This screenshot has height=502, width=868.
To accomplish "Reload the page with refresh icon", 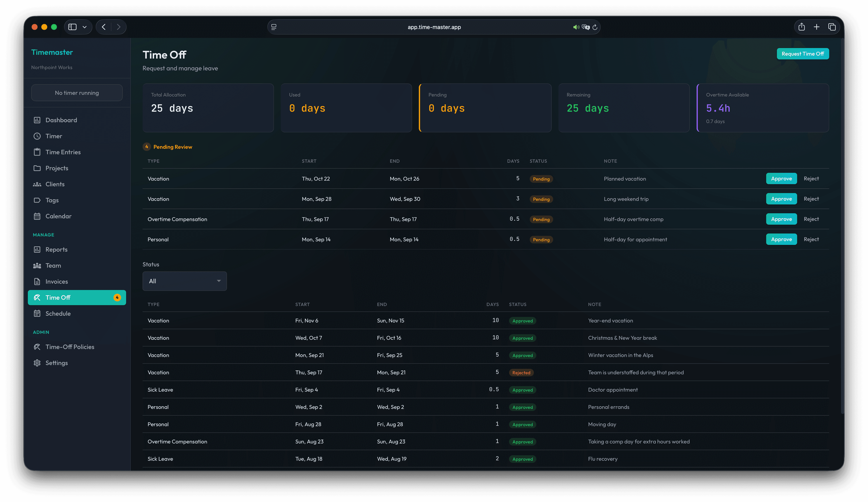I will [x=595, y=27].
